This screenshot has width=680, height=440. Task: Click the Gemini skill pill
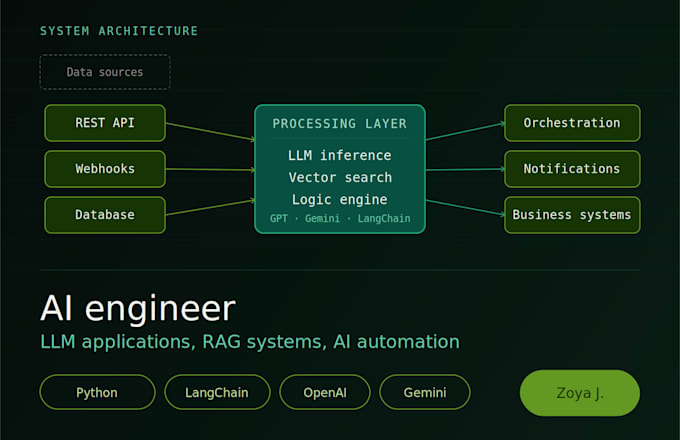click(x=425, y=392)
